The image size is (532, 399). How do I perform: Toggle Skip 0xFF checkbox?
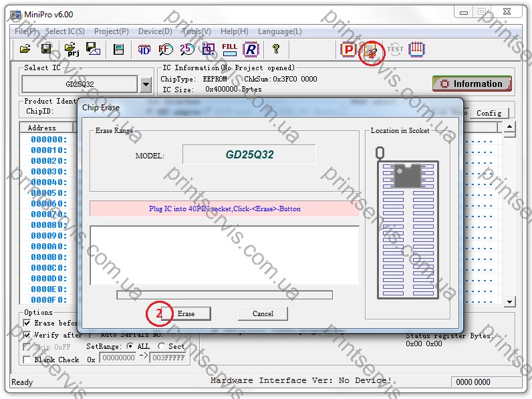pyautogui.click(x=27, y=347)
